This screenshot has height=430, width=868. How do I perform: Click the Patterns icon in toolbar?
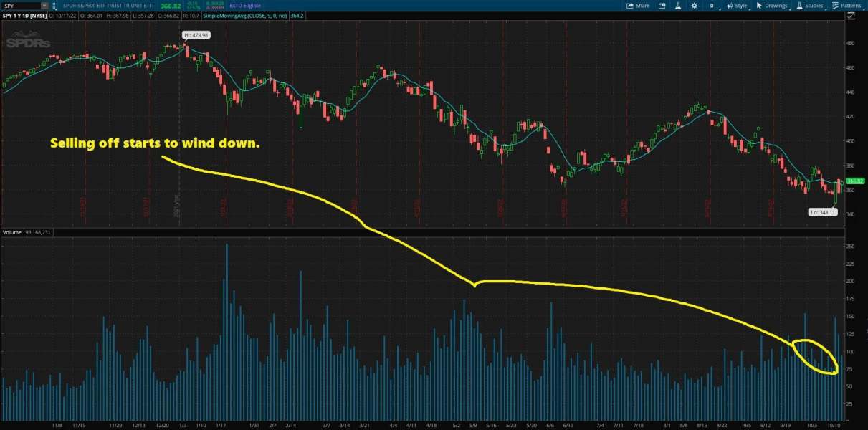[835, 6]
